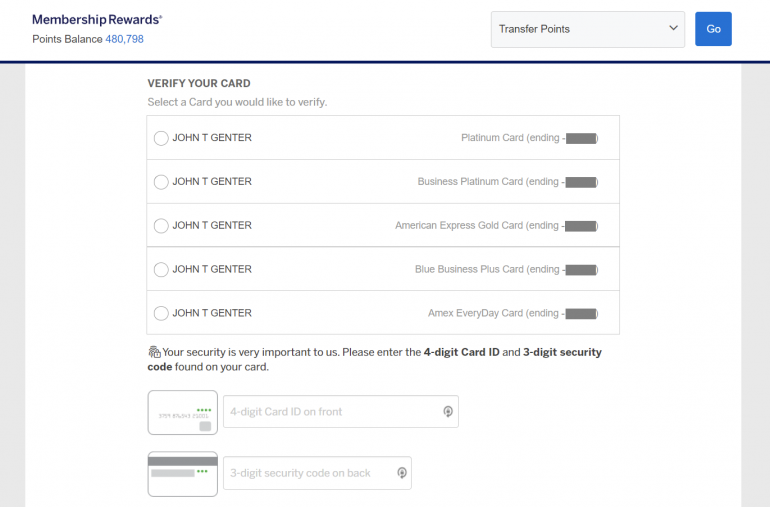Screen dimensions: 770x507
Task: Click the Go button
Action: click(713, 29)
